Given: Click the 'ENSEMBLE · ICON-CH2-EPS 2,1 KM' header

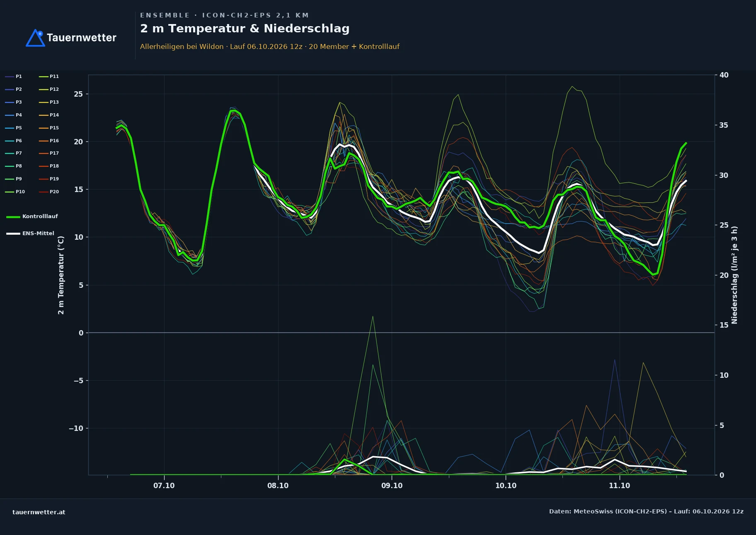Looking at the screenshot, I should tap(225, 15).
